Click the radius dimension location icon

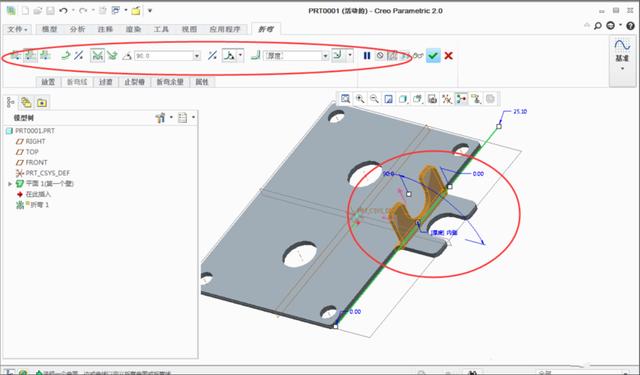(x=338, y=55)
